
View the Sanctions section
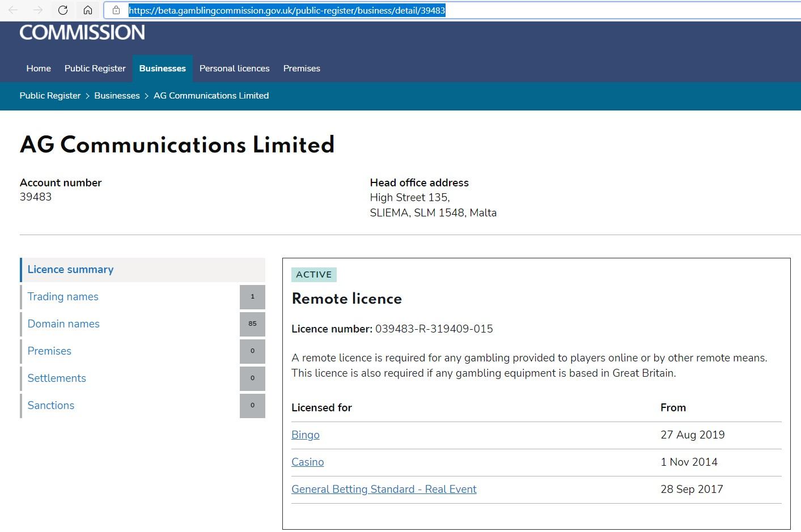[51, 406]
